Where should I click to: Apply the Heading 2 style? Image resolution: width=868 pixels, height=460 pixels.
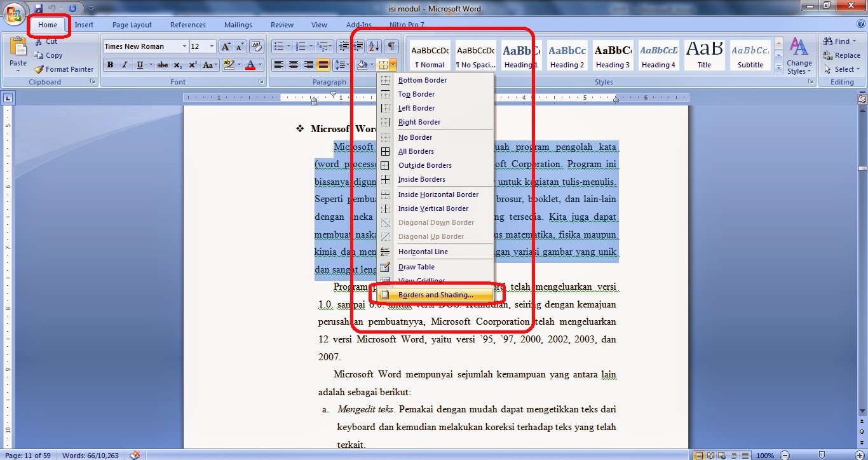[x=566, y=55]
